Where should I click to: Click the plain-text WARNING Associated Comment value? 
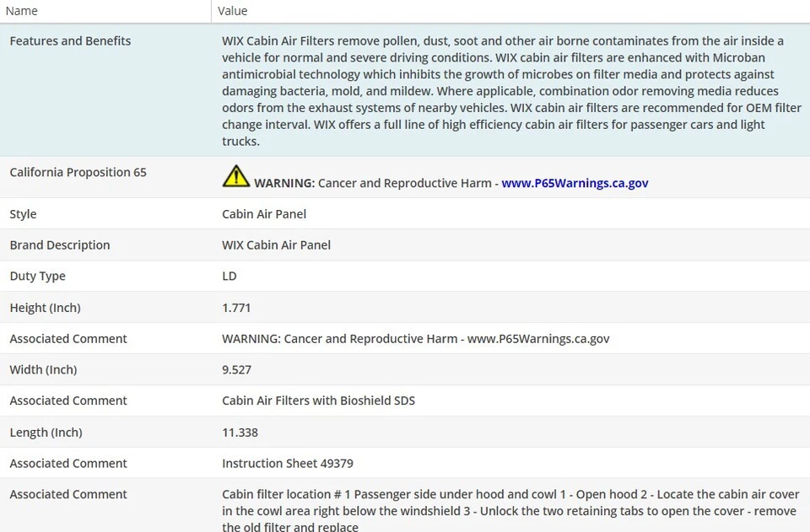pyautogui.click(x=415, y=339)
